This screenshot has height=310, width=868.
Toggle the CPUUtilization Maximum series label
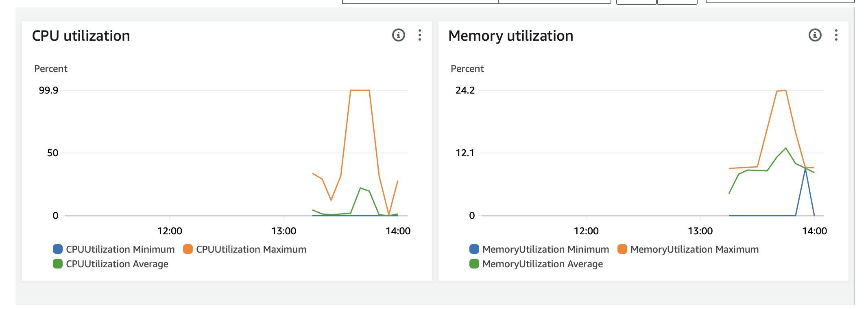click(251, 249)
